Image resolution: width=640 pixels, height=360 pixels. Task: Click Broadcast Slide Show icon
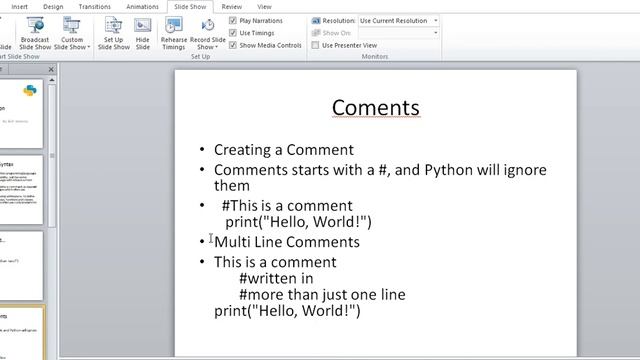pos(35,25)
